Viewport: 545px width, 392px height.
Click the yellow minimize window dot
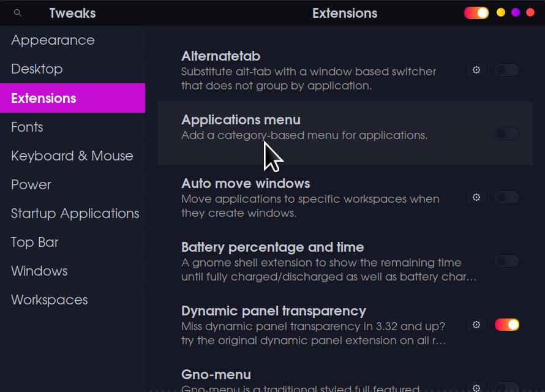point(501,12)
